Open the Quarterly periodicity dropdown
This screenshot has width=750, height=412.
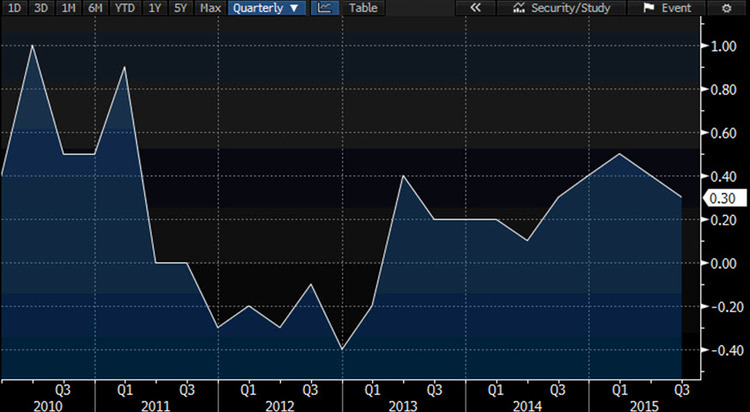click(266, 8)
